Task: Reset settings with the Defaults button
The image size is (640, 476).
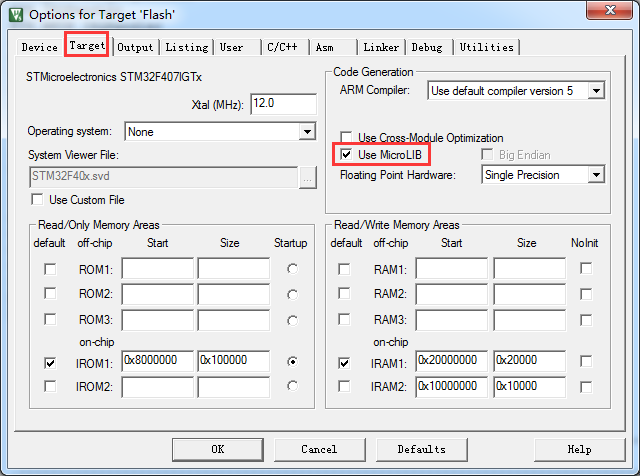Action: click(x=422, y=449)
